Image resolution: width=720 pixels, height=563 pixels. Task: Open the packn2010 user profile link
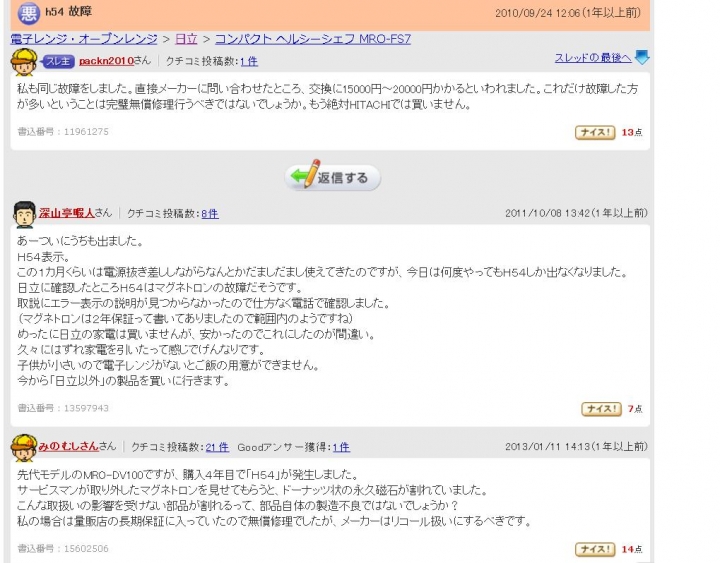tap(107, 61)
